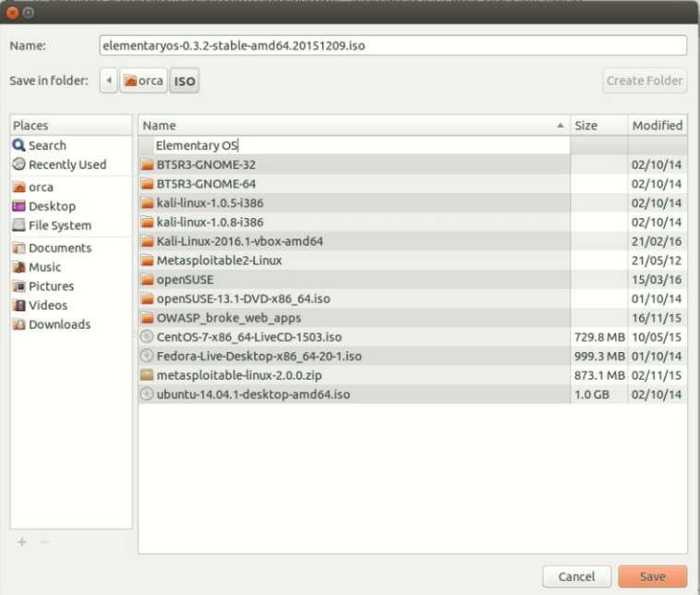Click the Music folder icon
Image resolution: width=700 pixels, height=595 pixels.
18,267
